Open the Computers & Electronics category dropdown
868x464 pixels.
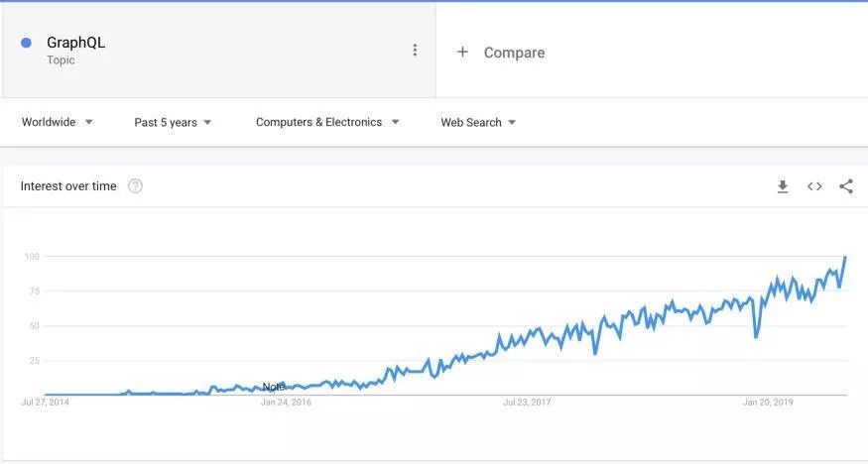tap(327, 122)
